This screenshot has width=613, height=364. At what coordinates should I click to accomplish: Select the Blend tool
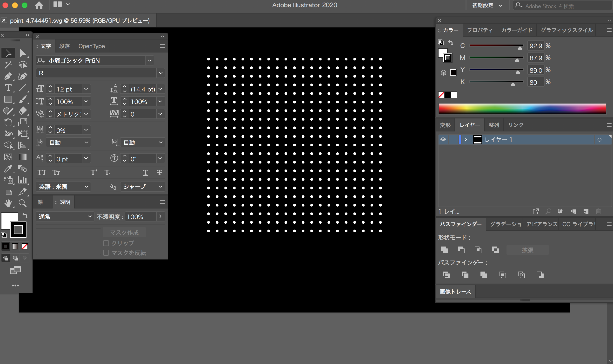pyautogui.click(x=23, y=169)
